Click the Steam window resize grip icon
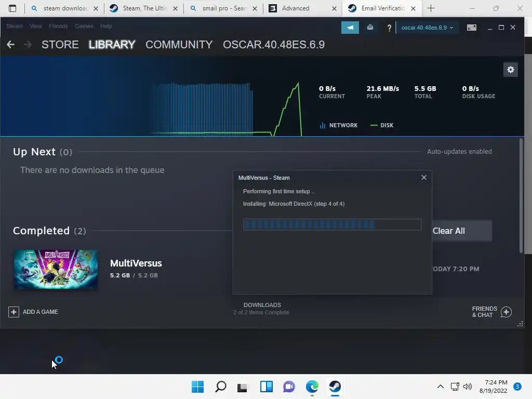This screenshot has height=399, width=532. (x=520, y=324)
